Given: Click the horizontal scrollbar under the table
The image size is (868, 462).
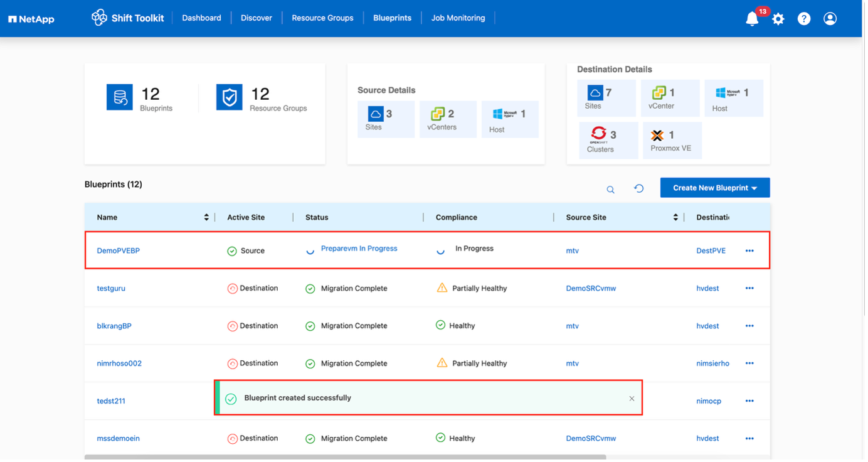Looking at the screenshot, I should pyautogui.click(x=345, y=457).
